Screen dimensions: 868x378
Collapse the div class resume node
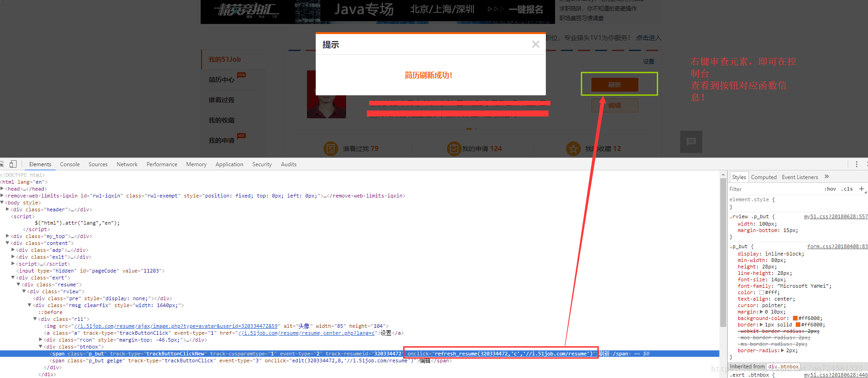(x=19, y=285)
